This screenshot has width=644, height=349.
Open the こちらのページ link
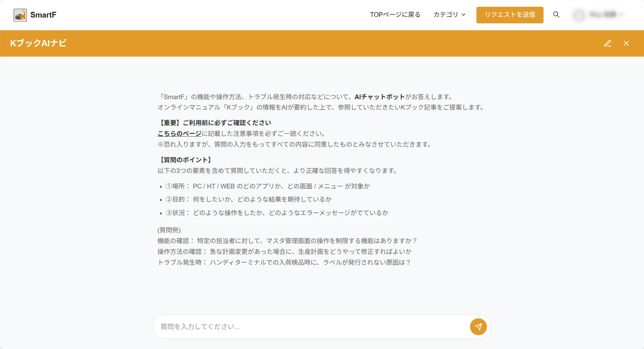(x=179, y=134)
